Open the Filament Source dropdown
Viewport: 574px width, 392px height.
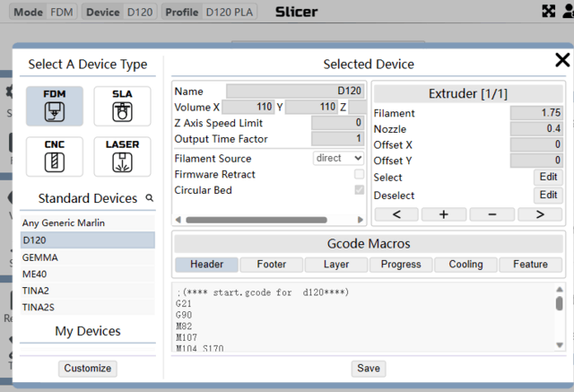coord(338,158)
